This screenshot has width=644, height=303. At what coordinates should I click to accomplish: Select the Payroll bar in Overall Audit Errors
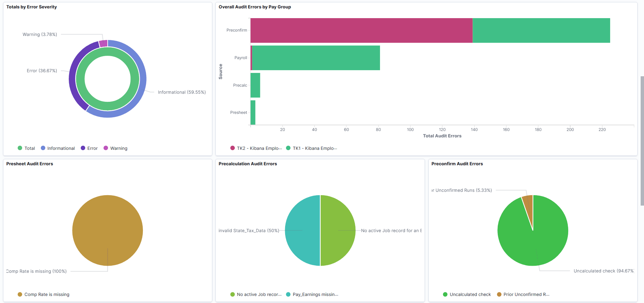[x=315, y=58]
